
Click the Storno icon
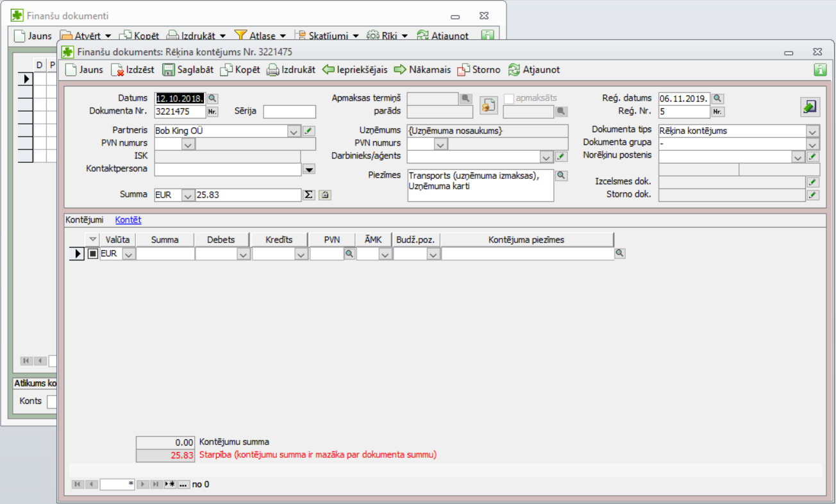click(464, 70)
